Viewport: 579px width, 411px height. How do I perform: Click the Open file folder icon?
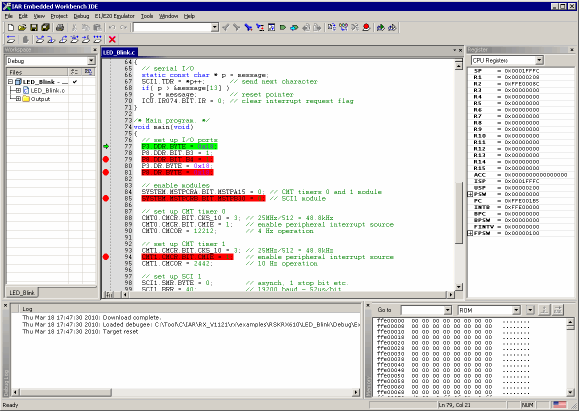(x=22, y=27)
